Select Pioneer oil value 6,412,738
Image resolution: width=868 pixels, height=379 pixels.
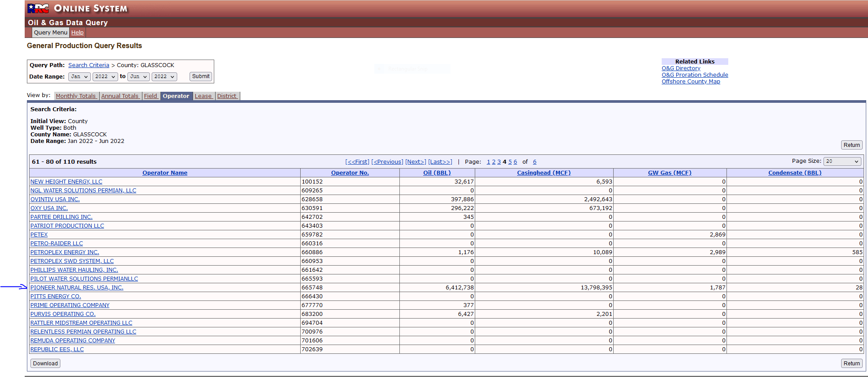459,288
